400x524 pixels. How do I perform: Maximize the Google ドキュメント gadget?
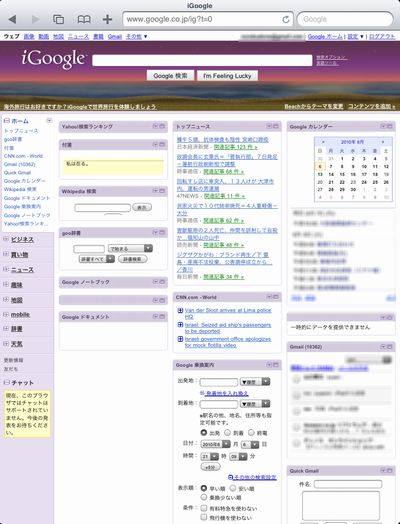[x=162, y=316]
